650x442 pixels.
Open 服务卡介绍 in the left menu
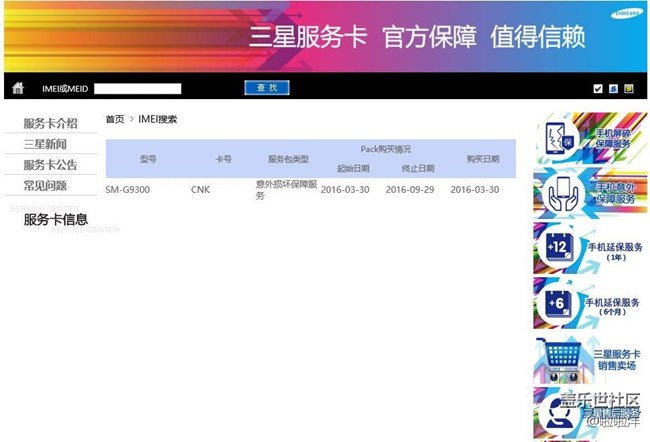pos(50,124)
